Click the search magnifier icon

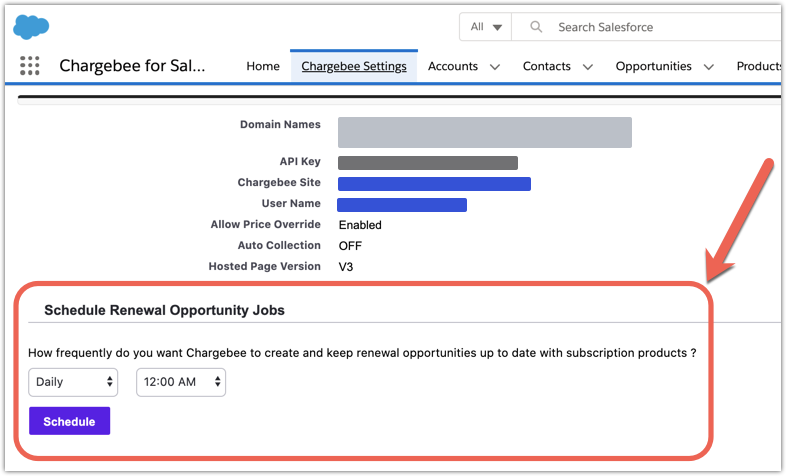(537, 27)
